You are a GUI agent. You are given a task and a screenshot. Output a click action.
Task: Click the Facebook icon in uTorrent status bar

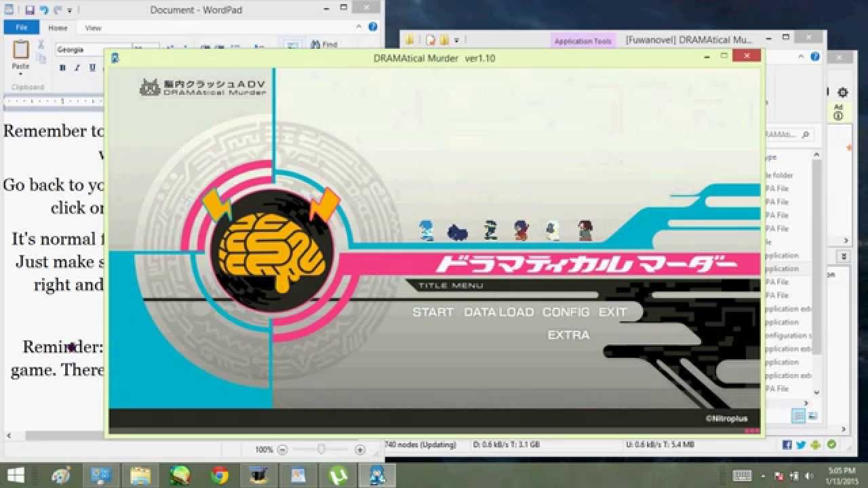click(x=787, y=445)
